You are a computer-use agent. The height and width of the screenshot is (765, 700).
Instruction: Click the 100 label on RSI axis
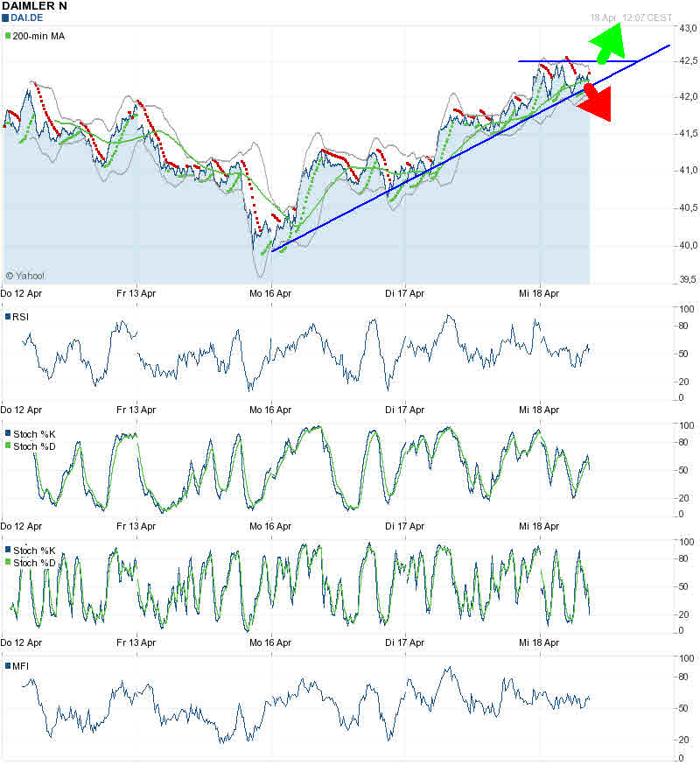pyautogui.click(x=686, y=309)
